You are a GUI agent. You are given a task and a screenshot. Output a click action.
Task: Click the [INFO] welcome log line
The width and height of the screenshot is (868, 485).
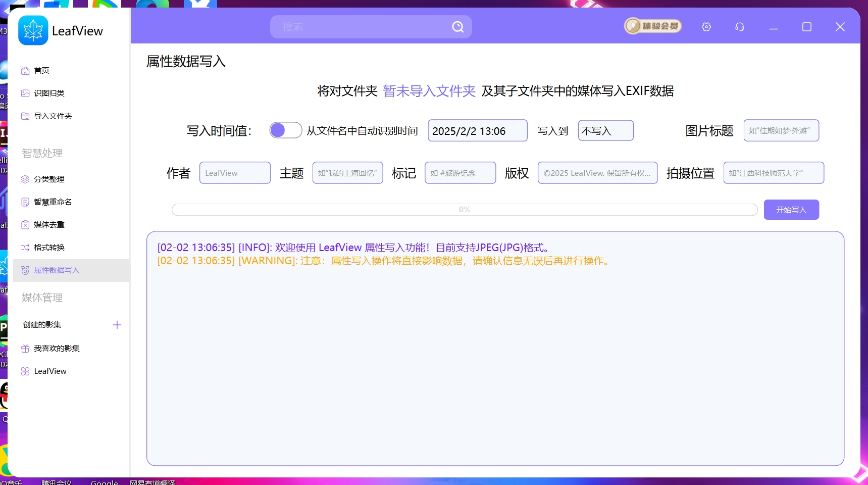point(353,248)
